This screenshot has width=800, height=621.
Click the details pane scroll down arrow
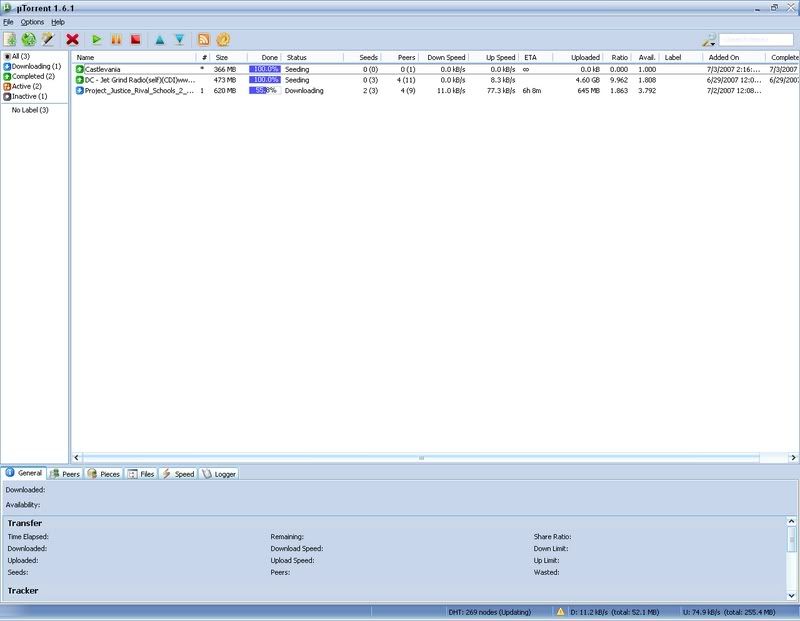coord(791,595)
